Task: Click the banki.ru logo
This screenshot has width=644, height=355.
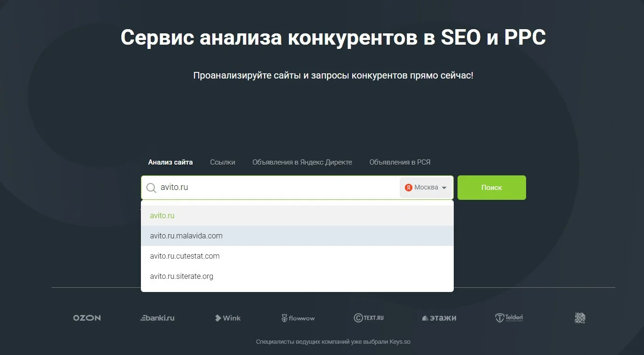Action: (157, 318)
